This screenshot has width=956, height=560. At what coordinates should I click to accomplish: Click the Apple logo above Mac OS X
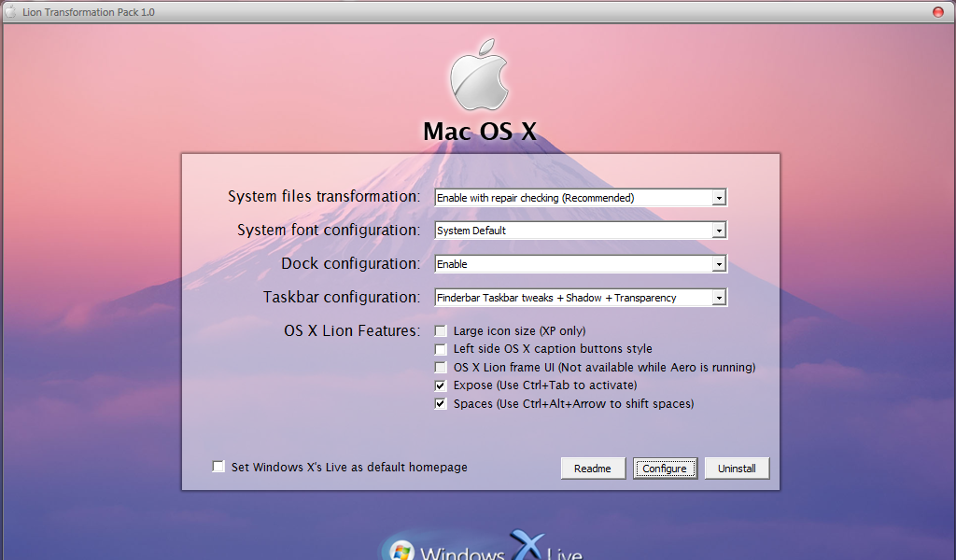click(479, 75)
